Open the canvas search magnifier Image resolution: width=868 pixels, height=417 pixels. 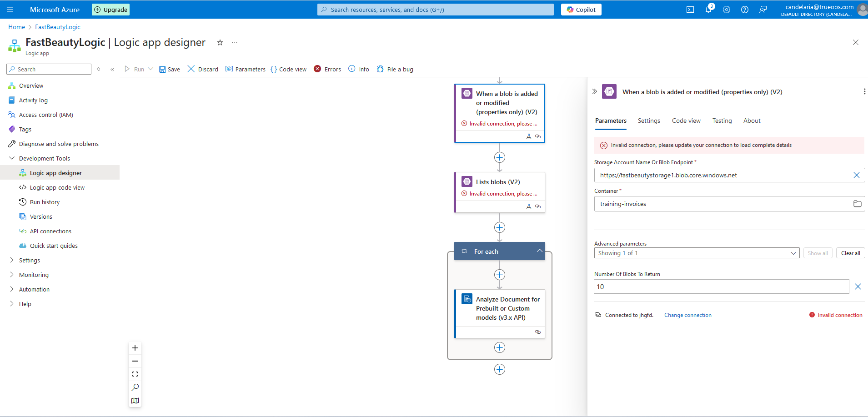[x=135, y=387]
